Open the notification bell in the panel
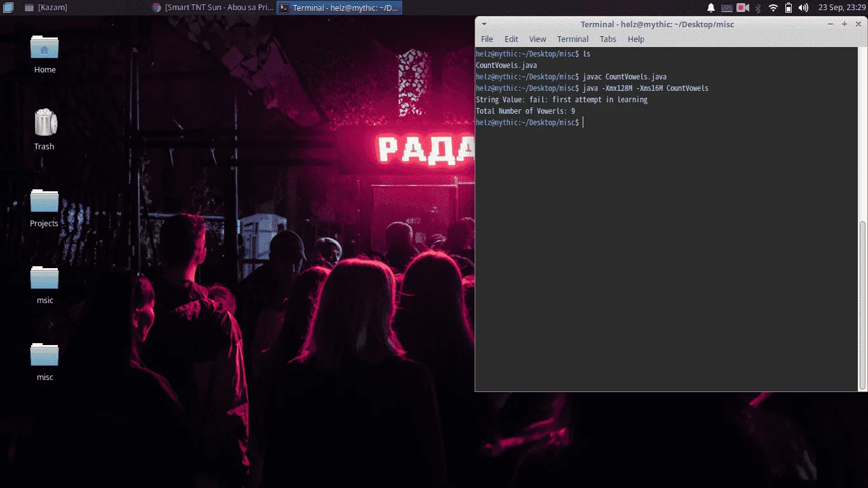The image size is (868, 488). pos(711,8)
